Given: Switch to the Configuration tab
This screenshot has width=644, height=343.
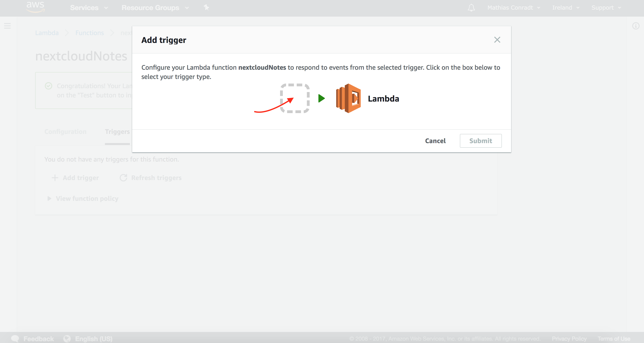Looking at the screenshot, I should (x=65, y=131).
